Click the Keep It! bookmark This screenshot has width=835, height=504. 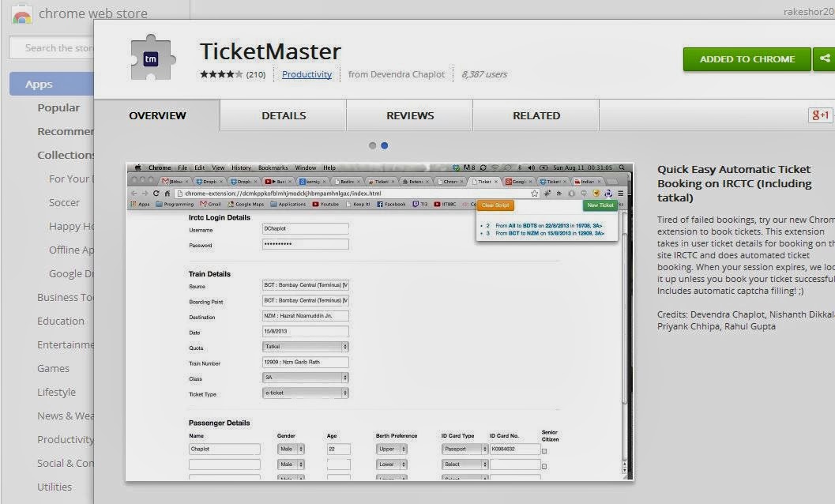click(358, 204)
